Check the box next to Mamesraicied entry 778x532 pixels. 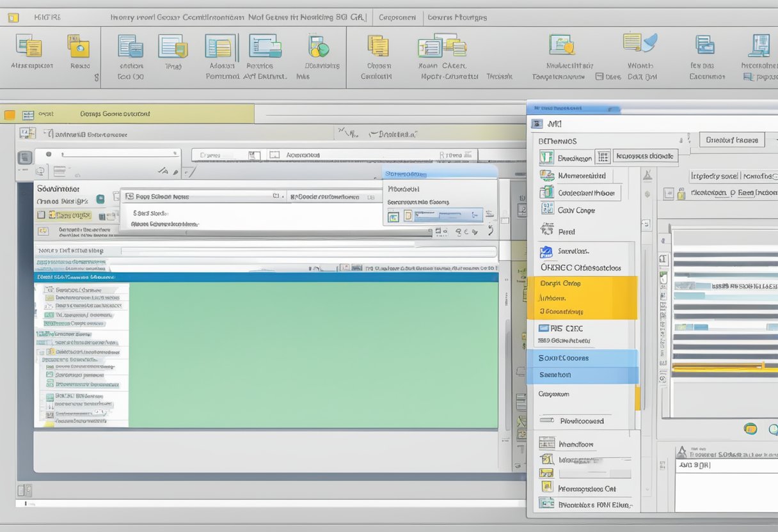[x=548, y=175]
